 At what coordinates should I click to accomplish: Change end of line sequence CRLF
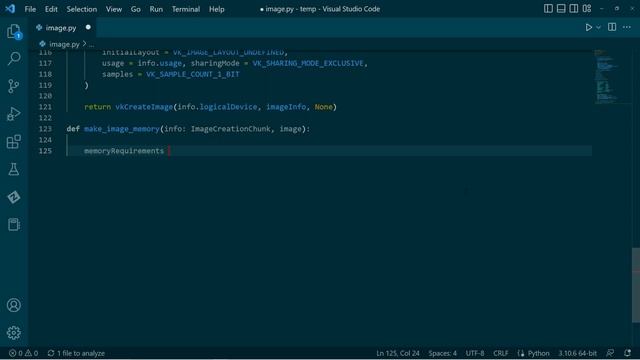pyautogui.click(x=500, y=353)
